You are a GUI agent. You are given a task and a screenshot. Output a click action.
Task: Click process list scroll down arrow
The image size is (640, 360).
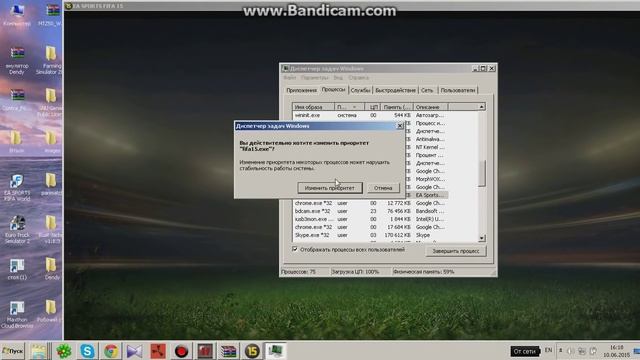(x=482, y=238)
